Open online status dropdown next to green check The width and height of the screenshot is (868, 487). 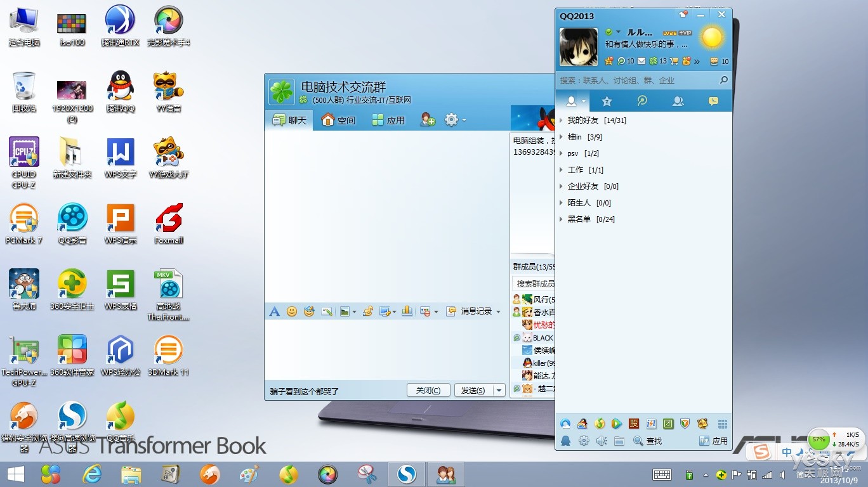(618, 32)
